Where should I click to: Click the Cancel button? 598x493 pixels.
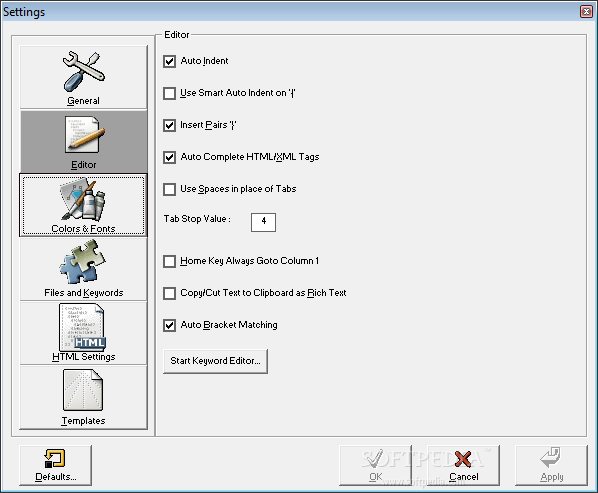pyautogui.click(x=463, y=465)
